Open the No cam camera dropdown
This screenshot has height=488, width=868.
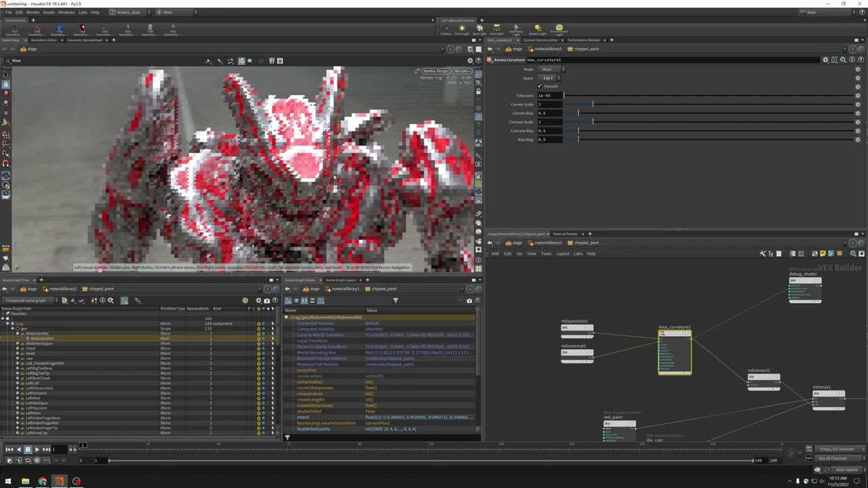click(x=462, y=71)
